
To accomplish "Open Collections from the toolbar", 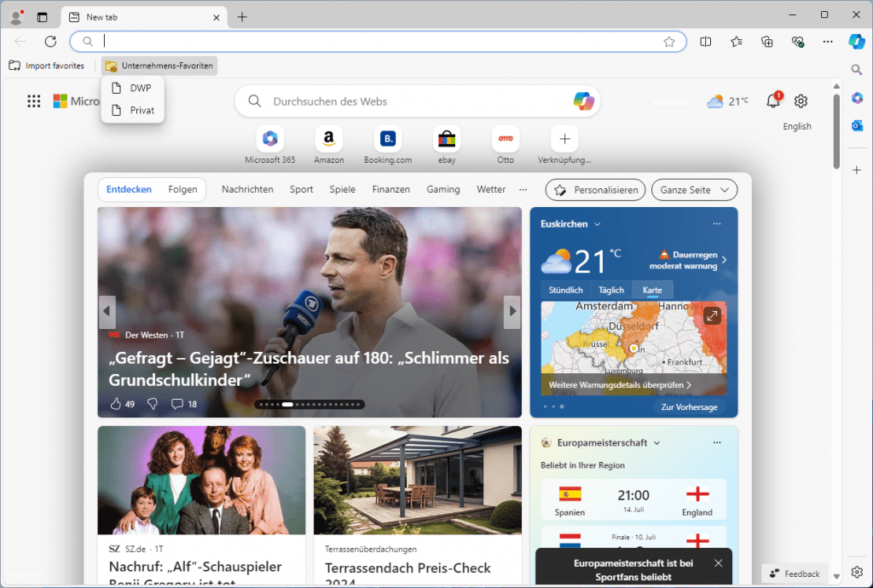I will (766, 42).
